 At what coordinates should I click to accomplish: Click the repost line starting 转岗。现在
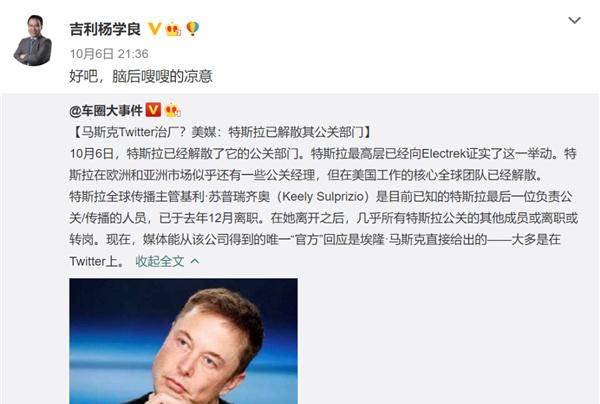pyautogui.click(x=315, y=240)
